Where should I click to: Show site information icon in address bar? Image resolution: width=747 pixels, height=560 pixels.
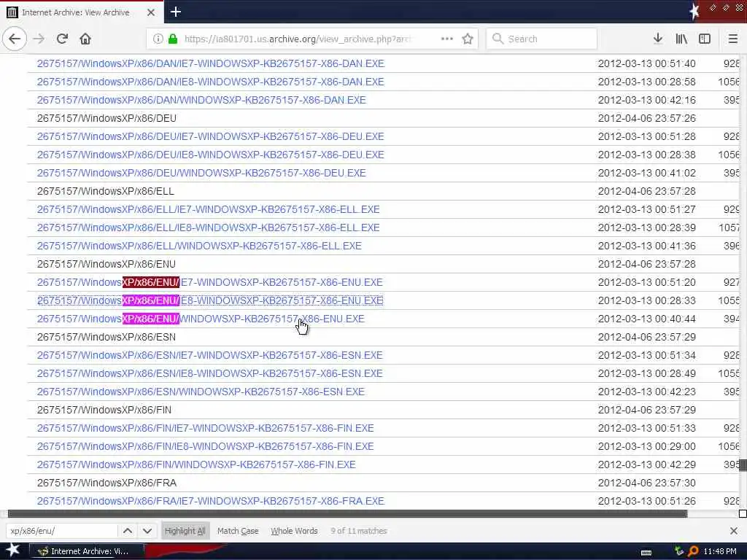pyautogui.click(x=158, y=39)
